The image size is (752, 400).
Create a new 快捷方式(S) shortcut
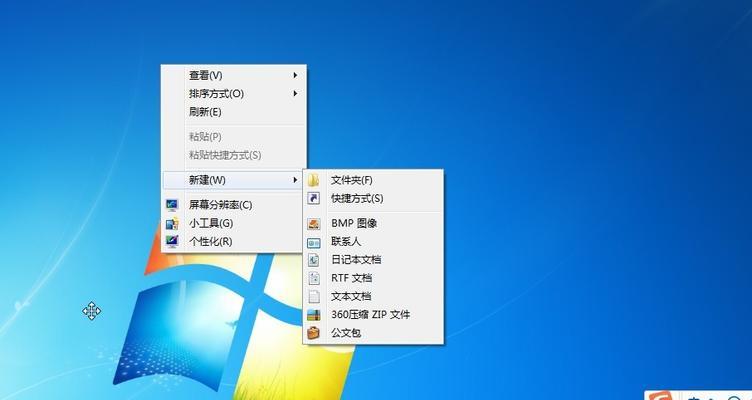(373, 198)
